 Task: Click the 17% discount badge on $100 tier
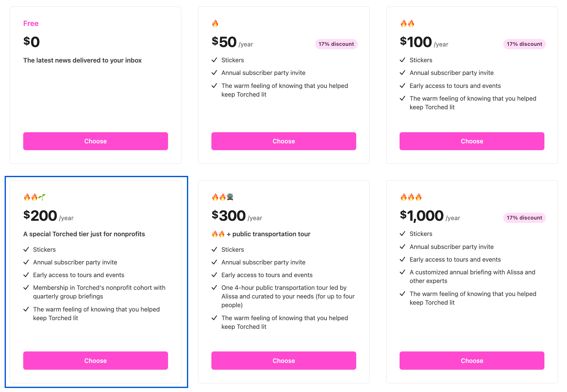[524, 44]
